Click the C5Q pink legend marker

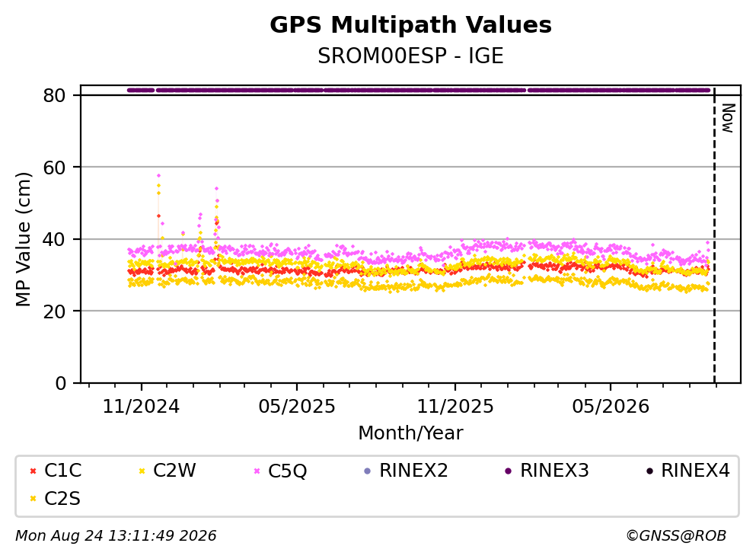click(x=257, y=471)
